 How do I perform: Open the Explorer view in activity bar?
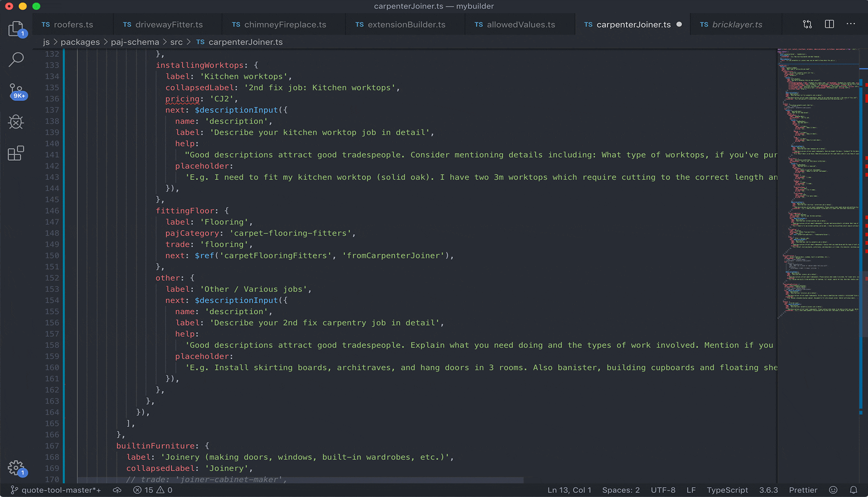click(16, 29)
